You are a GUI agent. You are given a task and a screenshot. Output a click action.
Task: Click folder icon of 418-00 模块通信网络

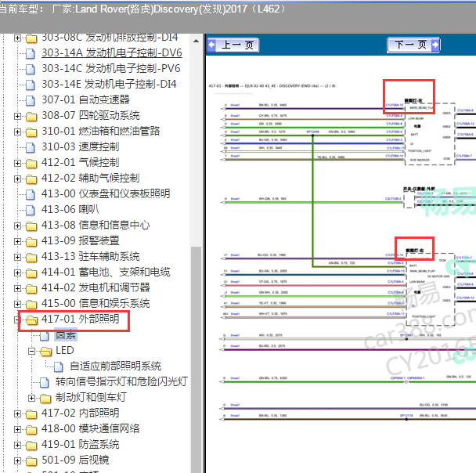(31, 430)
